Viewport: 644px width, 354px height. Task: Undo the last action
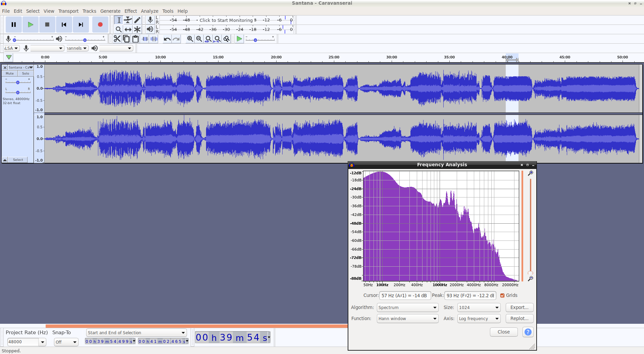click(167, 39)
